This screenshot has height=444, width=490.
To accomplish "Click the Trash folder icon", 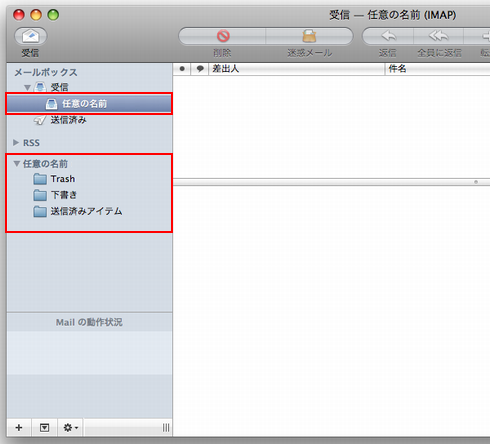I will [x=40, y=179].
